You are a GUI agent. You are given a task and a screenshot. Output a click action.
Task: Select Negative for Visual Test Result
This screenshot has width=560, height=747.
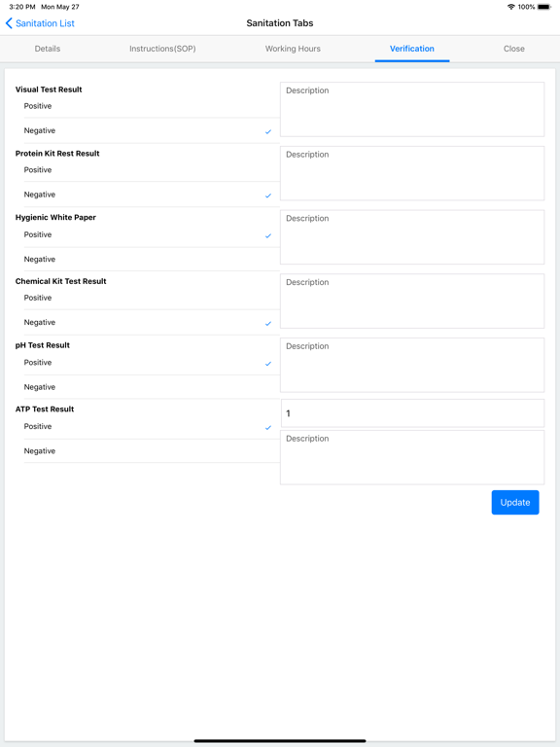(x=152, y=130)
